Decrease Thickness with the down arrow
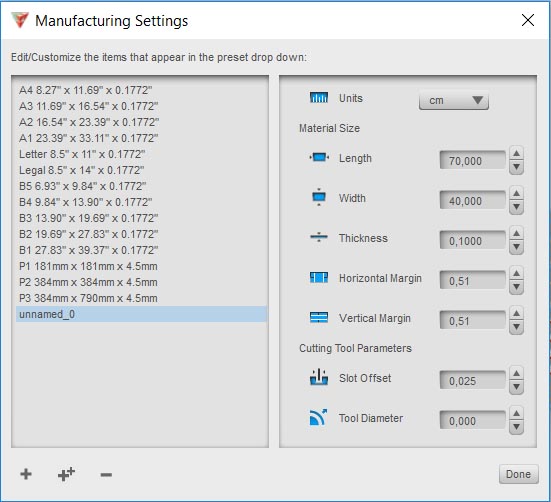 tap(516, 247)
